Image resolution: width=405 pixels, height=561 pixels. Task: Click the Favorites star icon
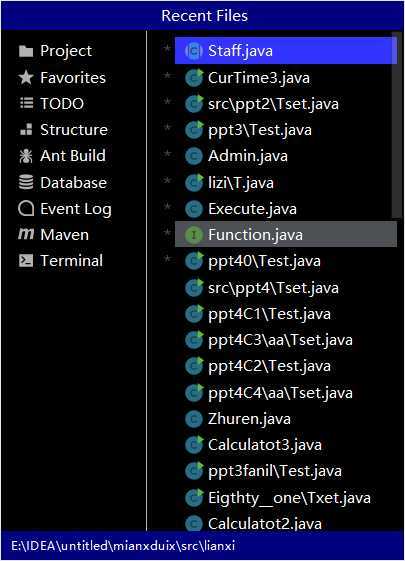point(26,77)
